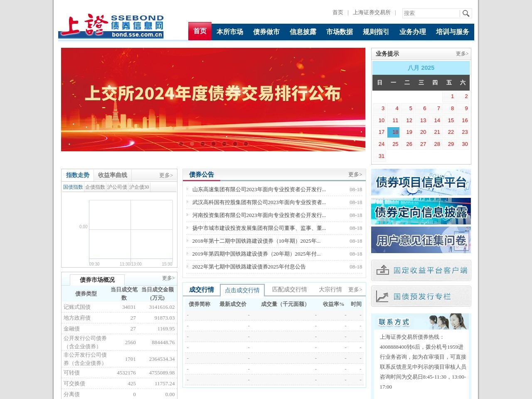Expand 更多 in the 债券公告 panel
Image resolution: width=532 pixels, height=399 pixels.
coord(355,175)
